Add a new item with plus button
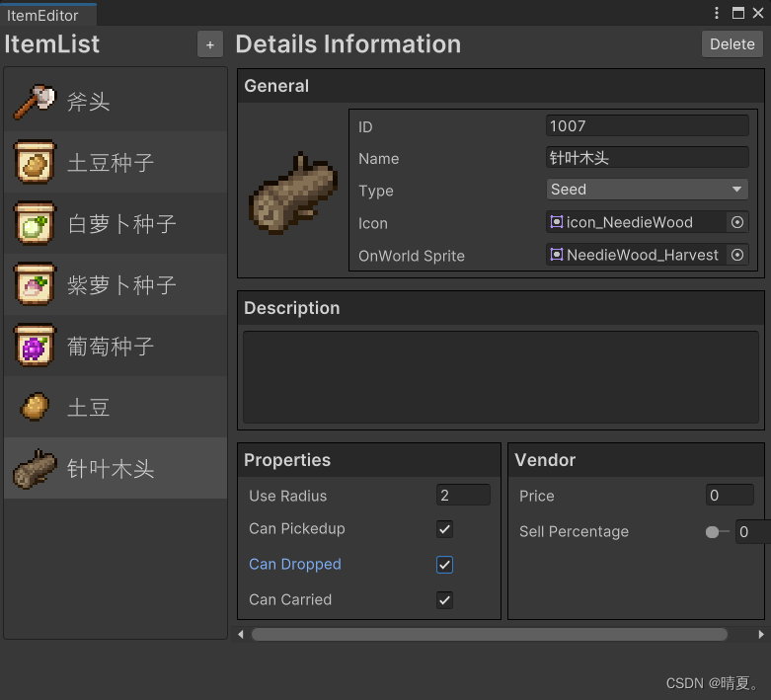Viewport: 771px width, 700px height. coord(210,44)
